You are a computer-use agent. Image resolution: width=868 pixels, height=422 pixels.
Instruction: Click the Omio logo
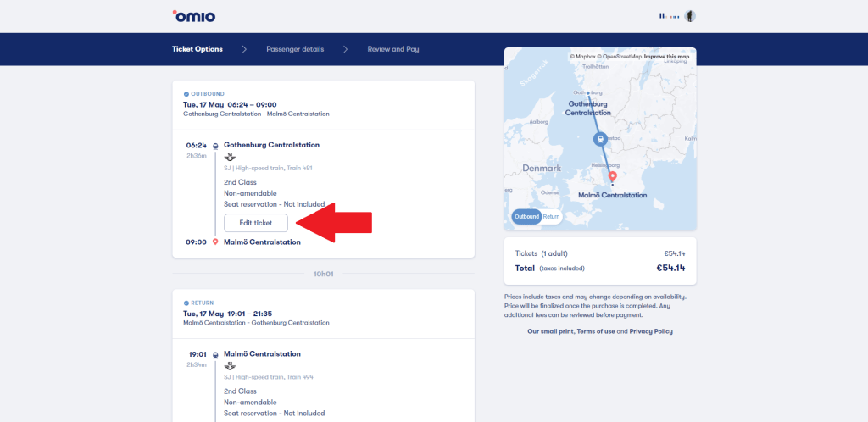click(192, 16)
